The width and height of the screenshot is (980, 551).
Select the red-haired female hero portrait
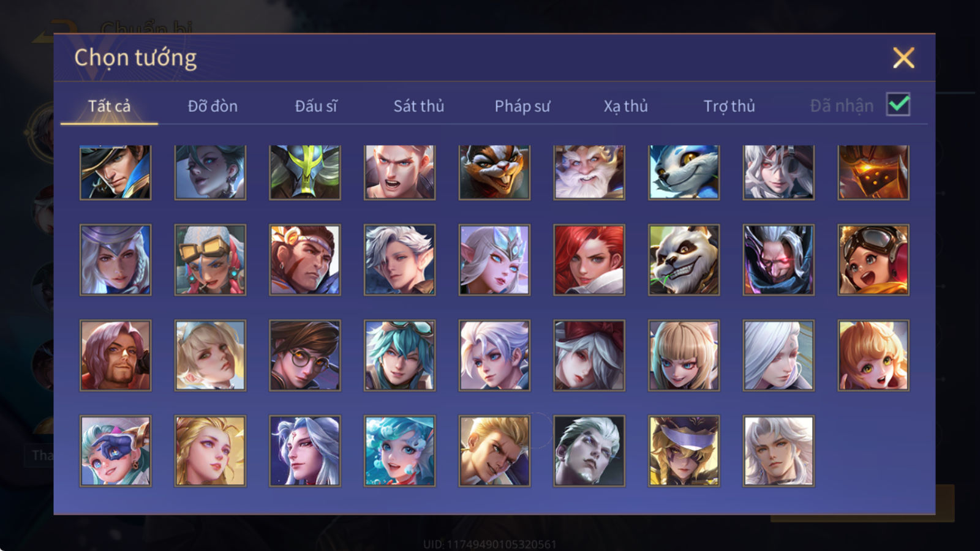[589, 260]
